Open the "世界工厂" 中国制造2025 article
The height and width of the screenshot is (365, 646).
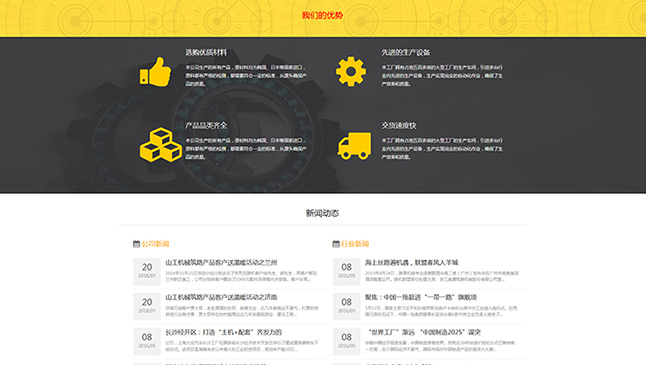[x=424, y=332]
